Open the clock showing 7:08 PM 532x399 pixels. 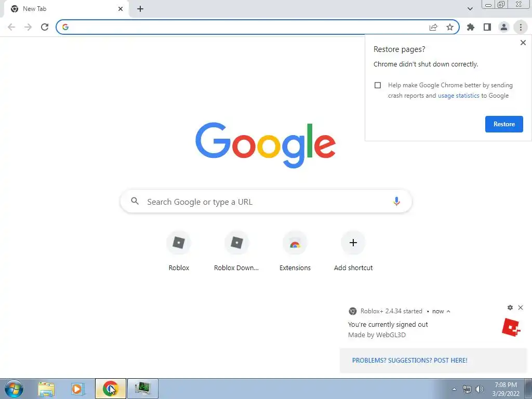pyautogui.click(x=506, y=389)
